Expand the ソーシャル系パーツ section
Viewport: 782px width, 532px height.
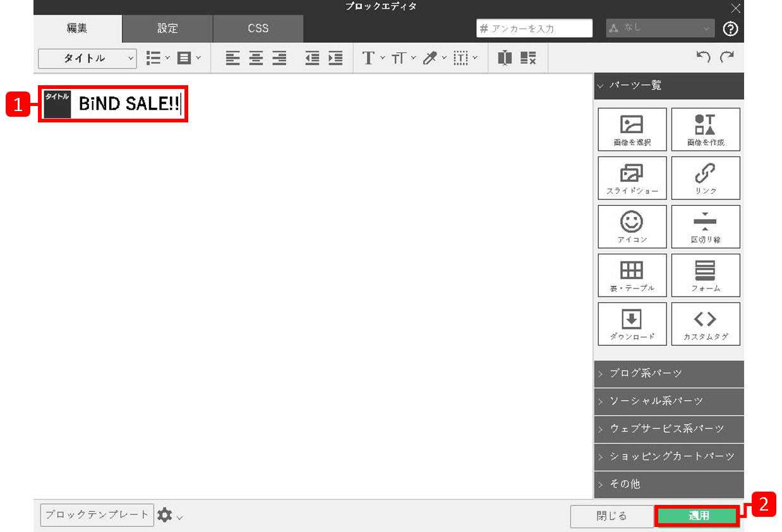669,401
